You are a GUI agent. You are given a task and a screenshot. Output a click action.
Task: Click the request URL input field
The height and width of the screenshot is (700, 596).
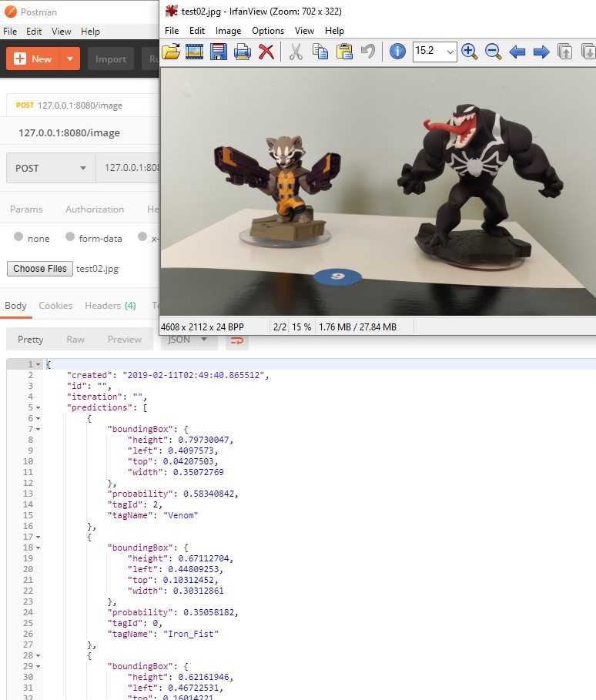coord(128,168)
